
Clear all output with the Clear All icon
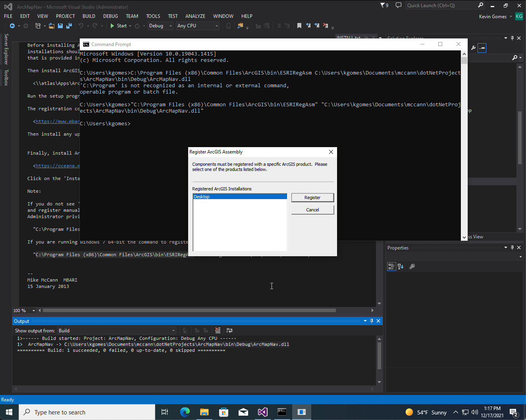click(218, 330)
